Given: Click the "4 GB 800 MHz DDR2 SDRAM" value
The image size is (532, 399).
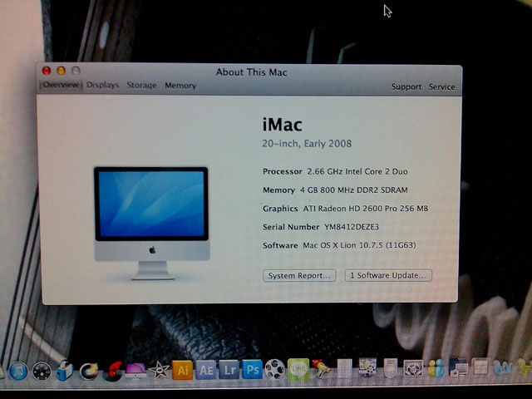Looking at the screenshot, I should click(354, 190).
